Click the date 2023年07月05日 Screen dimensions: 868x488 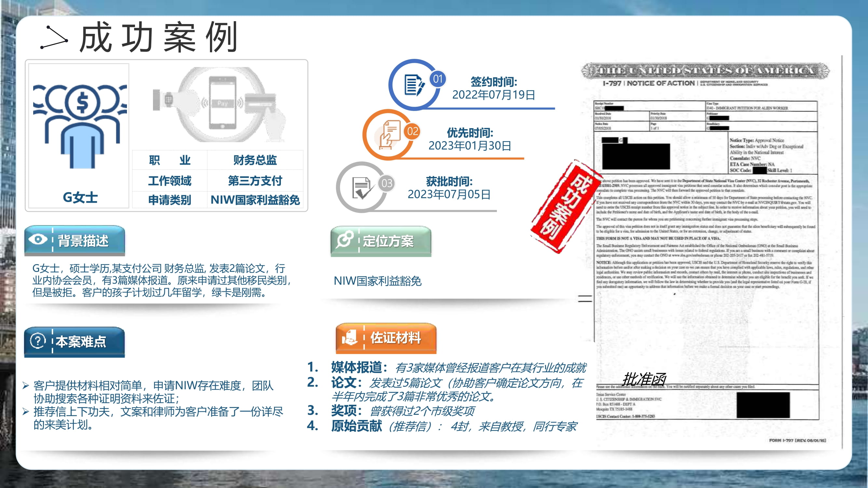[x=449, y=194]
